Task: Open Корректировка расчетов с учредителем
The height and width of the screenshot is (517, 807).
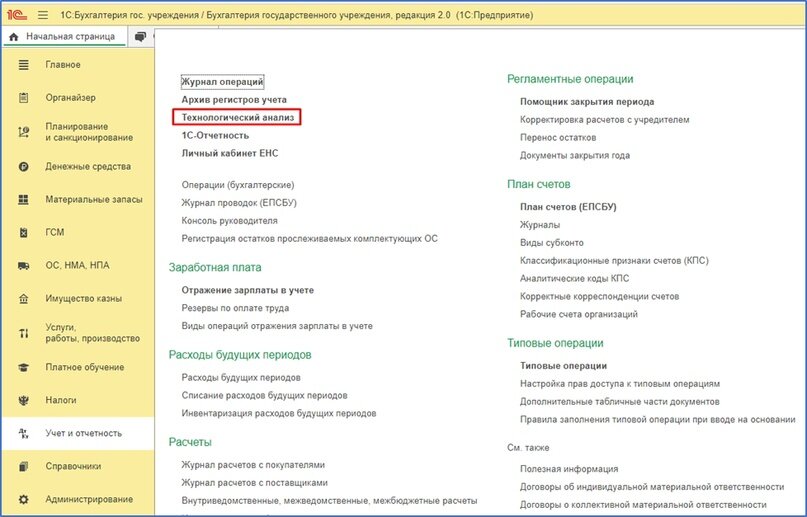Action: [x=604, y=120]
